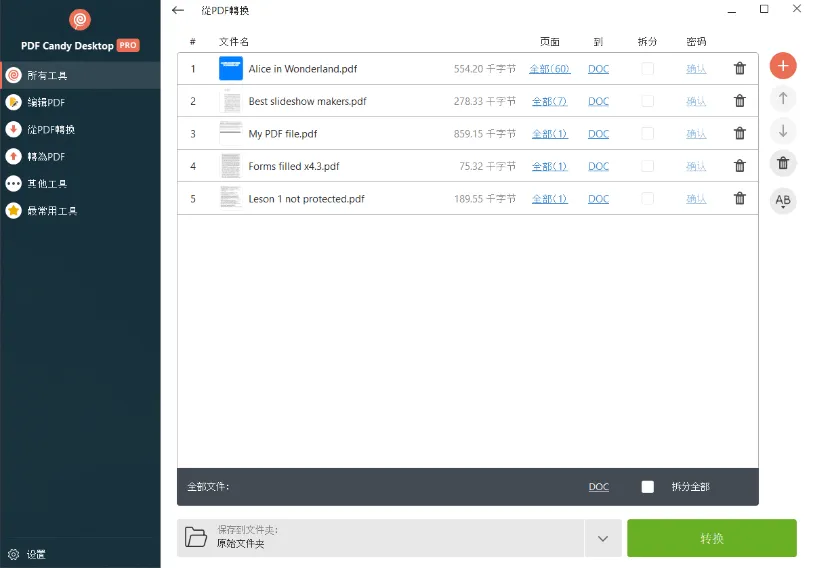The width and height of the screenshot is (813, 568).
Task: Select file name Leson 1 not protected.pdf
Action: tap(306, 199)
